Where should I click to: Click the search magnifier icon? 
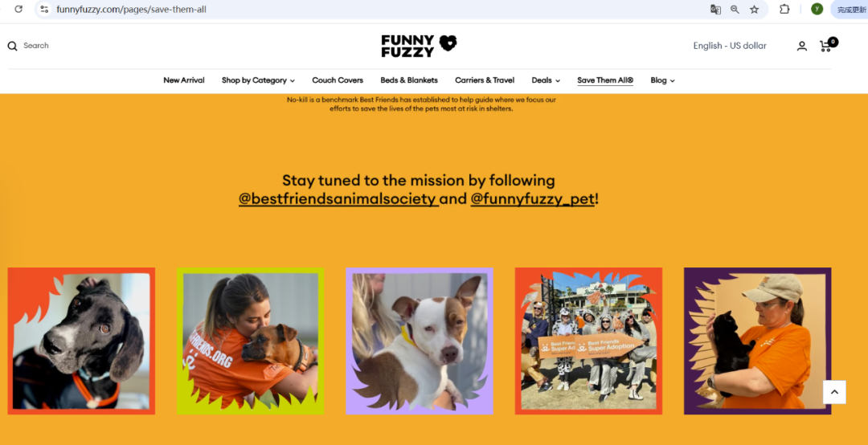coord(12,46)
